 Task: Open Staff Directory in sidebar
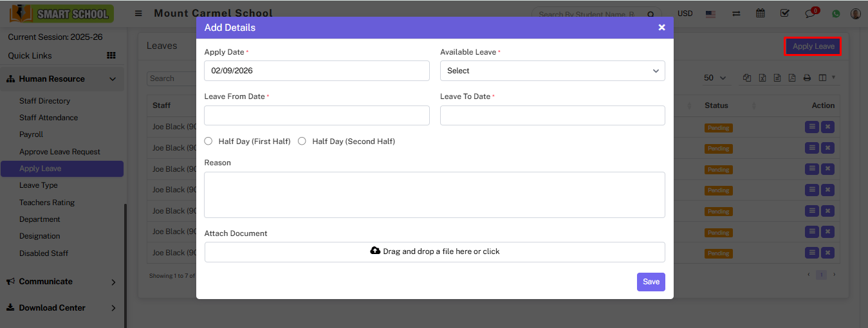(44, 101)
